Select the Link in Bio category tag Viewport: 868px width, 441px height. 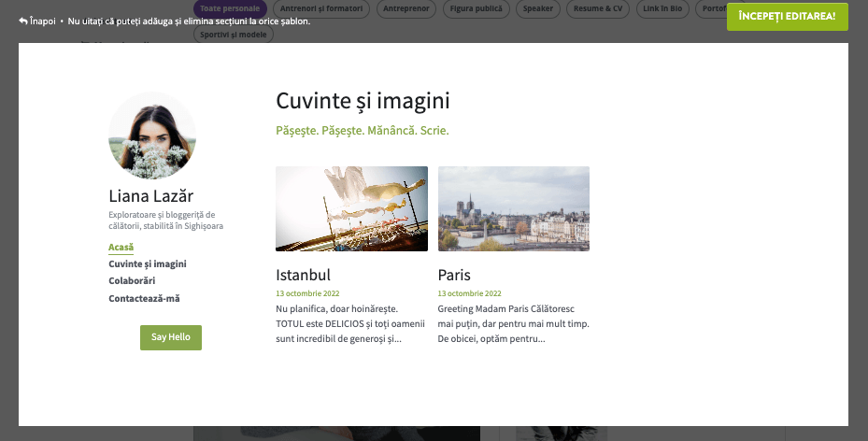coord(662,8)
